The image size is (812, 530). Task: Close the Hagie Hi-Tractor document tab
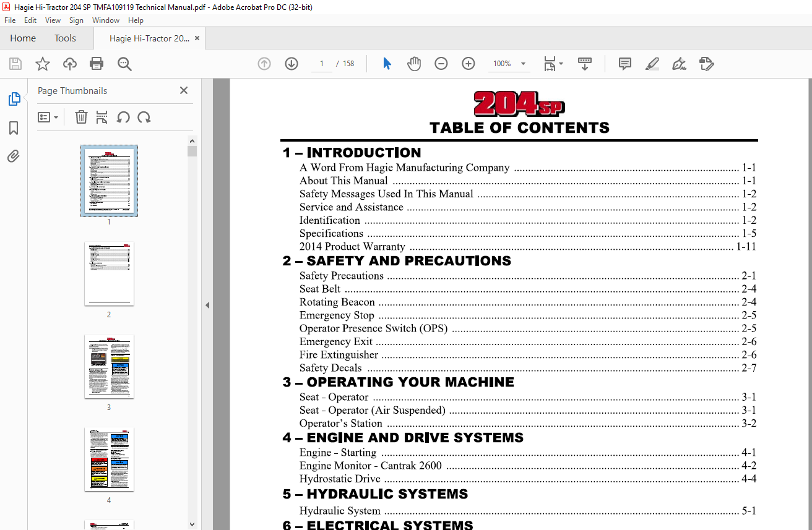(197, 38)
